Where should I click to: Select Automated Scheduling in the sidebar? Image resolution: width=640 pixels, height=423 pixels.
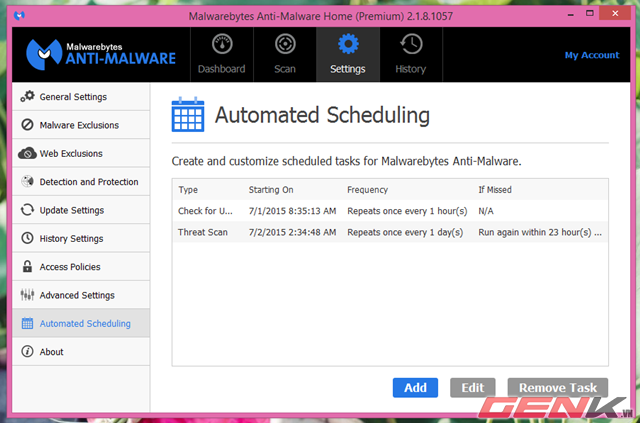(x=81, y=323)
